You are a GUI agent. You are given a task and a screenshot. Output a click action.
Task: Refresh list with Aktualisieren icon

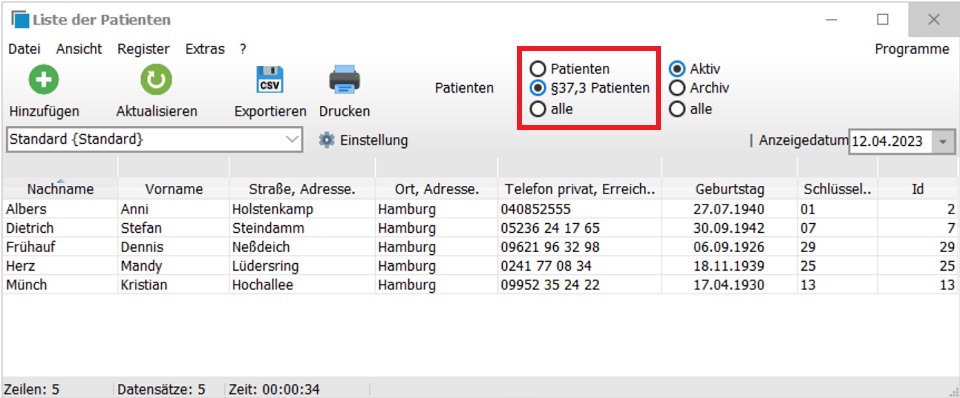click(x=156, y=80)
